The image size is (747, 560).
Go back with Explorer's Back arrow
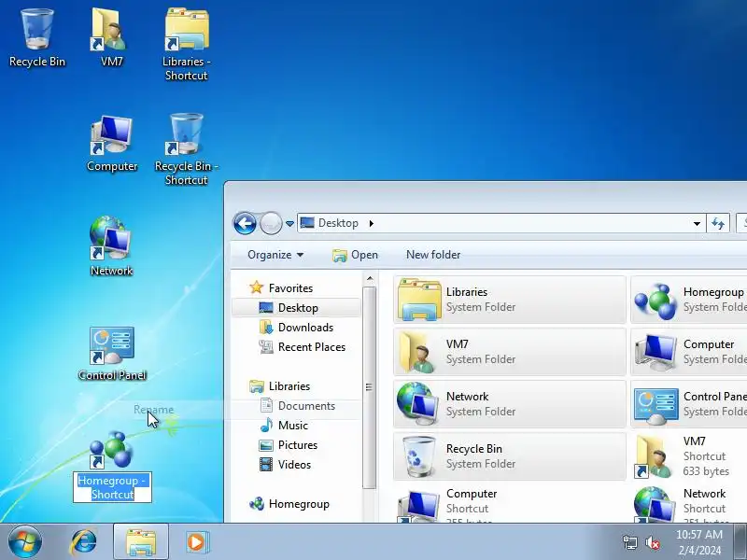click(245, 223)
